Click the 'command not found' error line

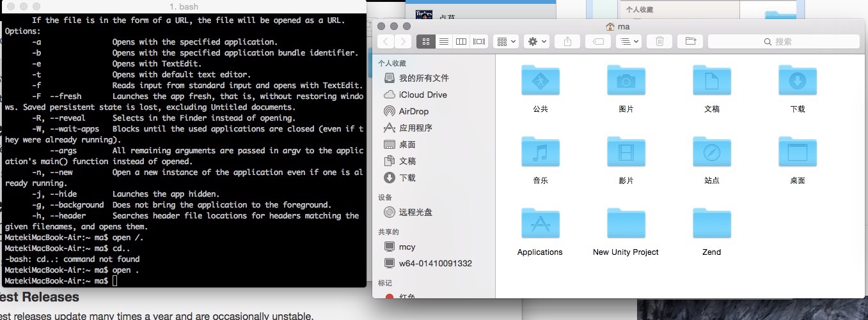point(72,259)
